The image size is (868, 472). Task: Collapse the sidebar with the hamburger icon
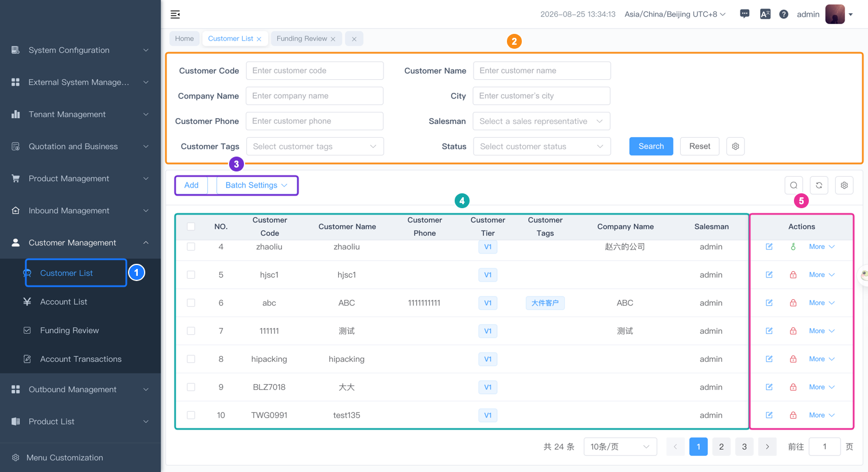175,14
